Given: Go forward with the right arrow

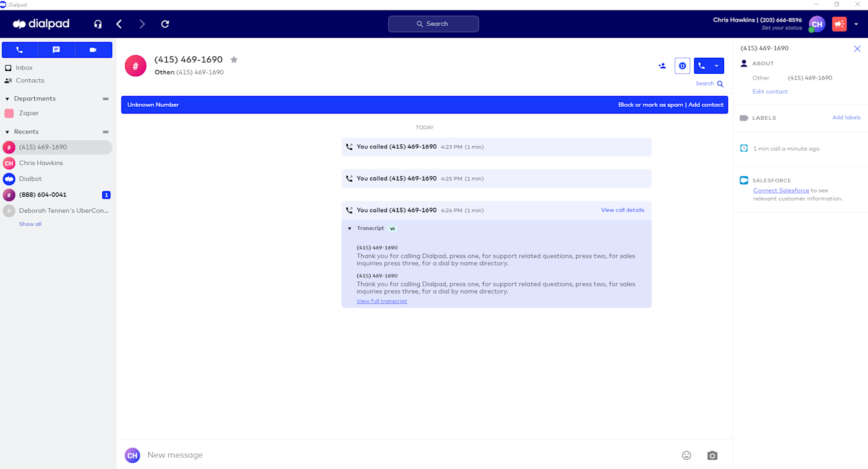Looking at the screenshot, I should point(142,24).
